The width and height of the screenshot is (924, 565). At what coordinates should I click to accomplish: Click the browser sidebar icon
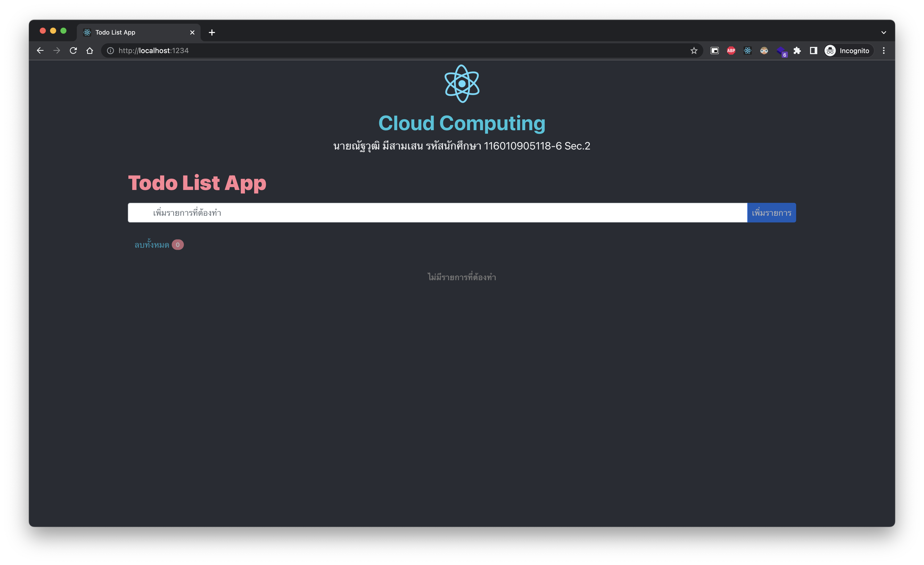(x=813, y=50)
